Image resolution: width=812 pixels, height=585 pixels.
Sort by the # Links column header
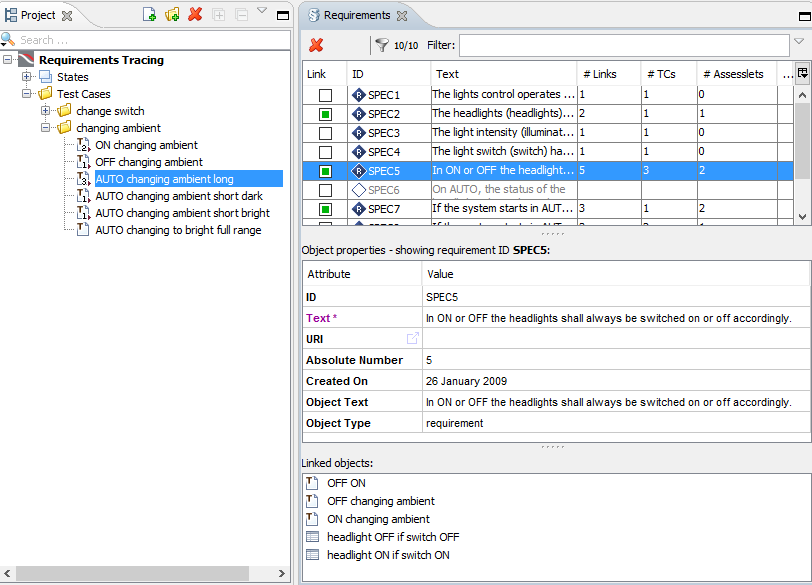608,74
